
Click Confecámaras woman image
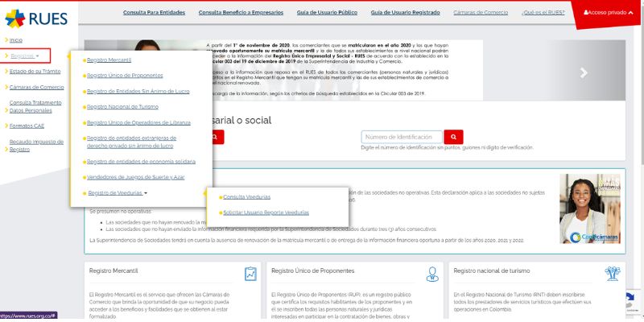coord(590,208)
